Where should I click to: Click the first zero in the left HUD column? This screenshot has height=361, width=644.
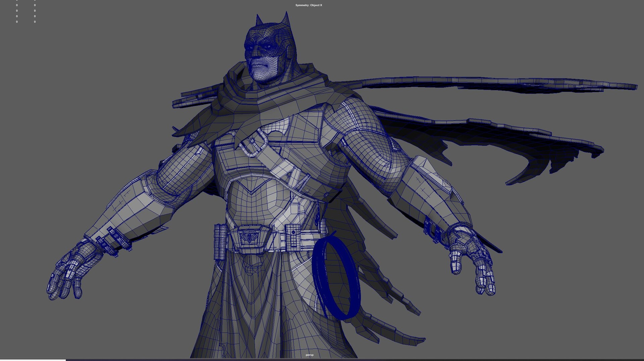click(x=16, y=1)
